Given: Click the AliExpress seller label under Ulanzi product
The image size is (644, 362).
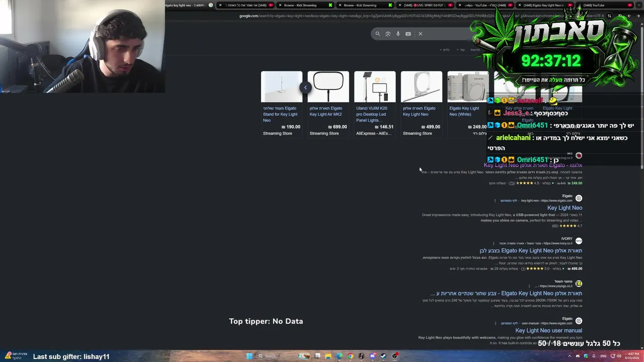Looking at the screenshot, I should [x=374, y=133].
